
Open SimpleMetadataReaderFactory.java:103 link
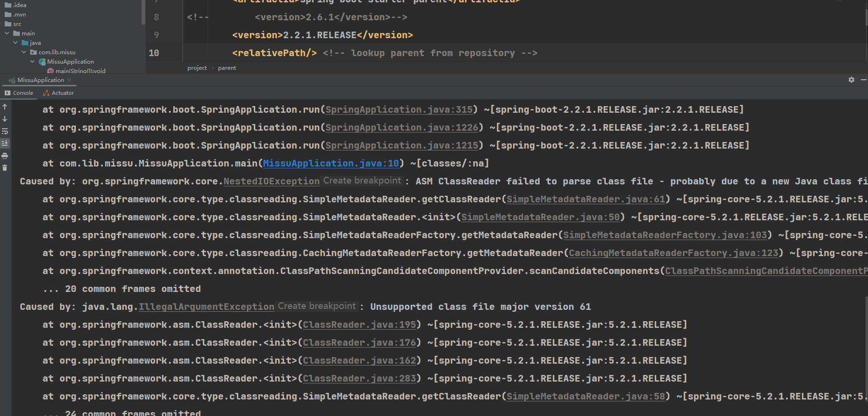[x=665, y=235]
